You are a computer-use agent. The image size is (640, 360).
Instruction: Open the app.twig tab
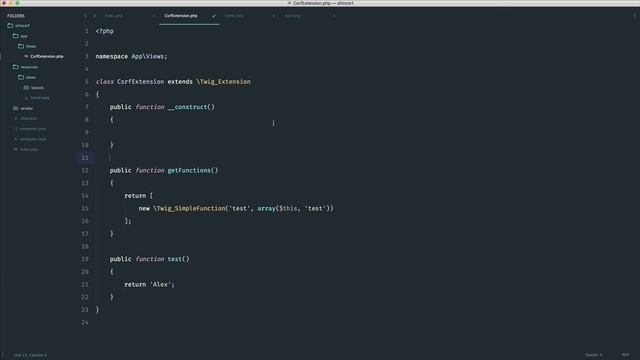pyautogui.click(x=292, y=16)
